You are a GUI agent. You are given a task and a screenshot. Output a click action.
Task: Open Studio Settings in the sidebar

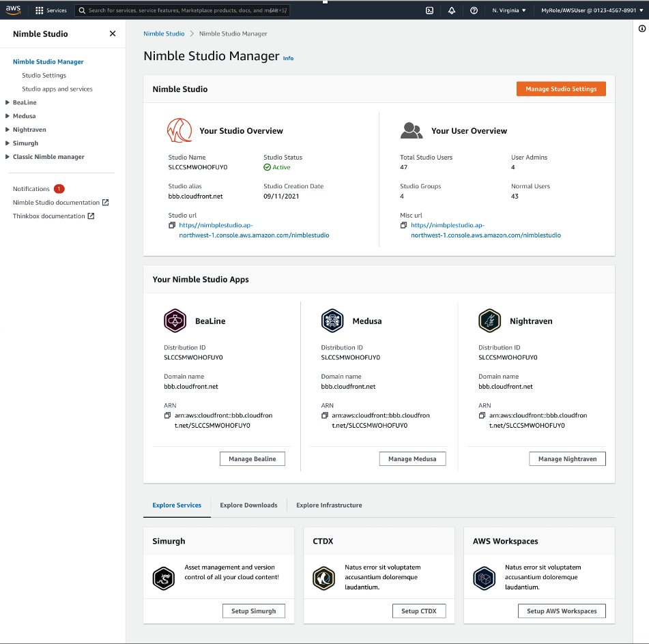pyautogui.click(x=44, y=75)
